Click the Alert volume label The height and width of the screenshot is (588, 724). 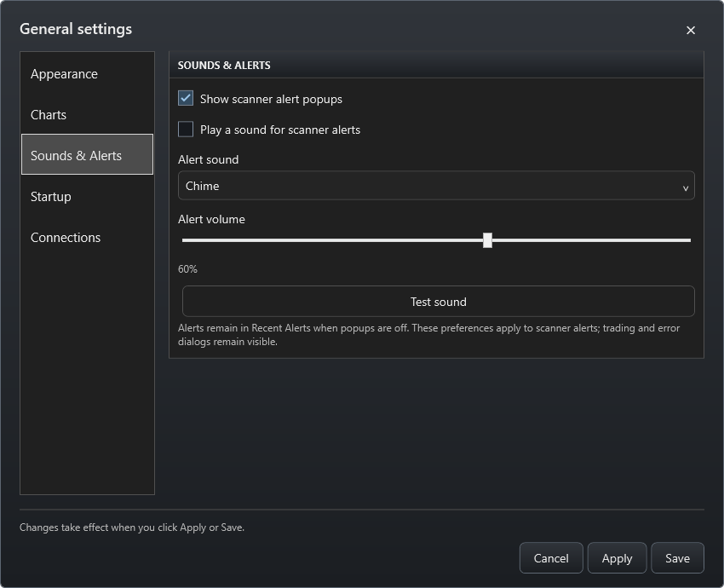(x=211, y=219)
